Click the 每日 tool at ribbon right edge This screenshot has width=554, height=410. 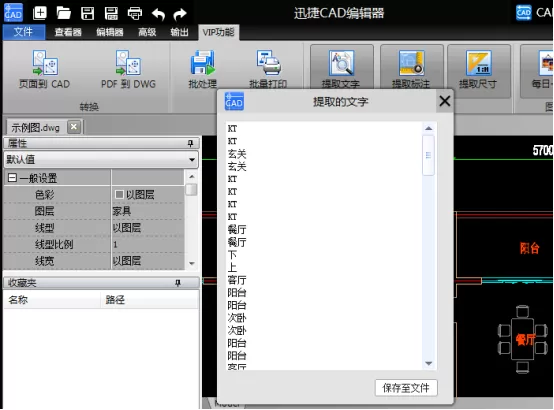point(537,71)
